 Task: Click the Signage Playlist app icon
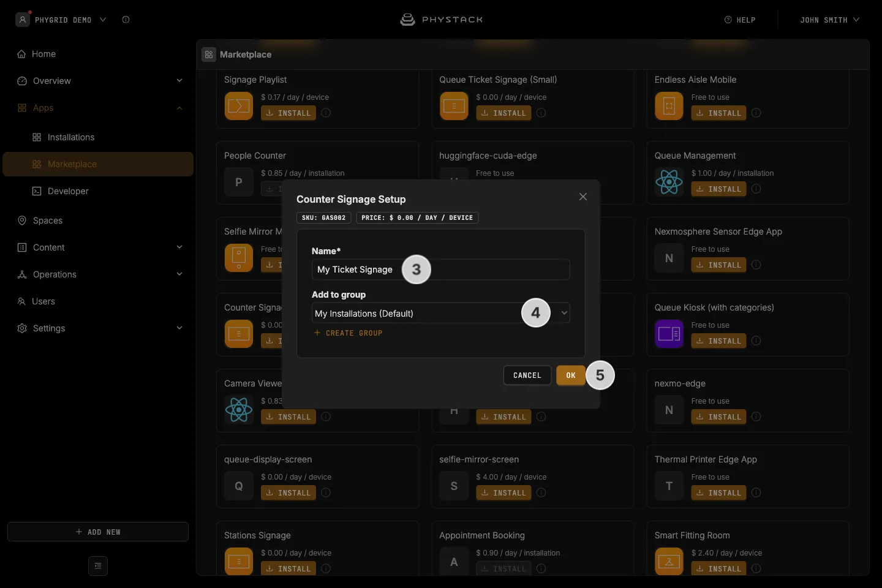[239, 106]
